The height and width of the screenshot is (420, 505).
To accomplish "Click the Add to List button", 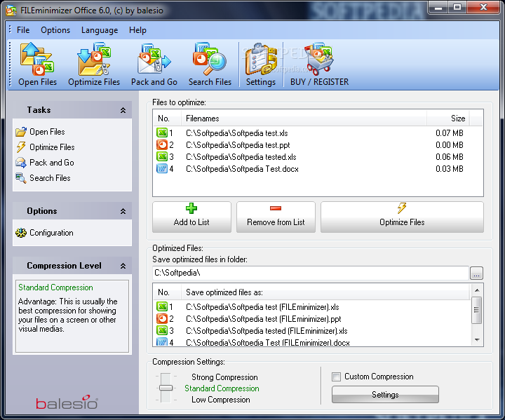I will coord(191,217).
